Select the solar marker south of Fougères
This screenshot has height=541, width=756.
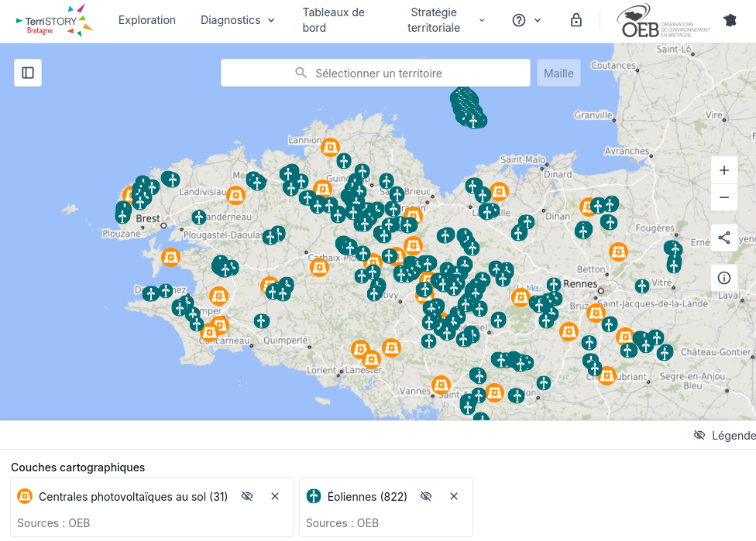click(618, 252)
